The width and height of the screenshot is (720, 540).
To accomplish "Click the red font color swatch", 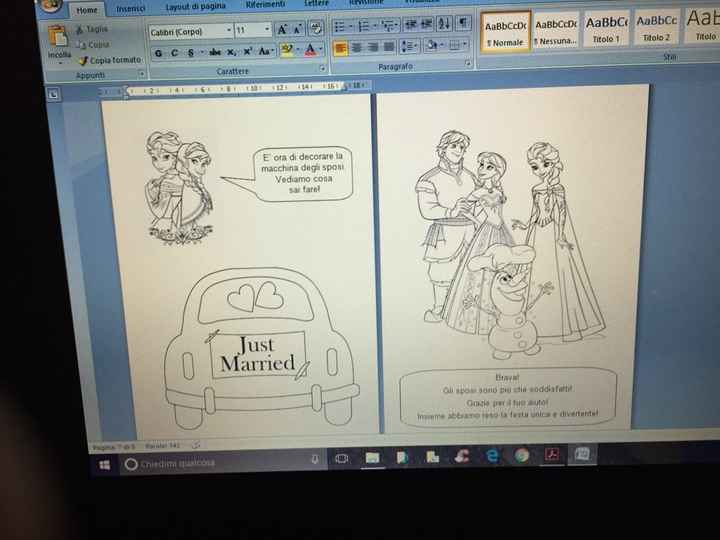I will [311, 50].
